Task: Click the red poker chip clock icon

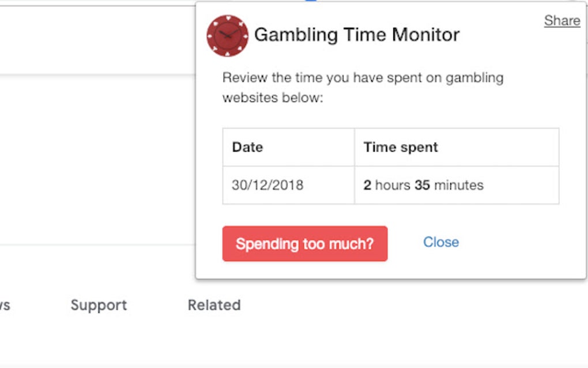Action: [x=227, y=36]
